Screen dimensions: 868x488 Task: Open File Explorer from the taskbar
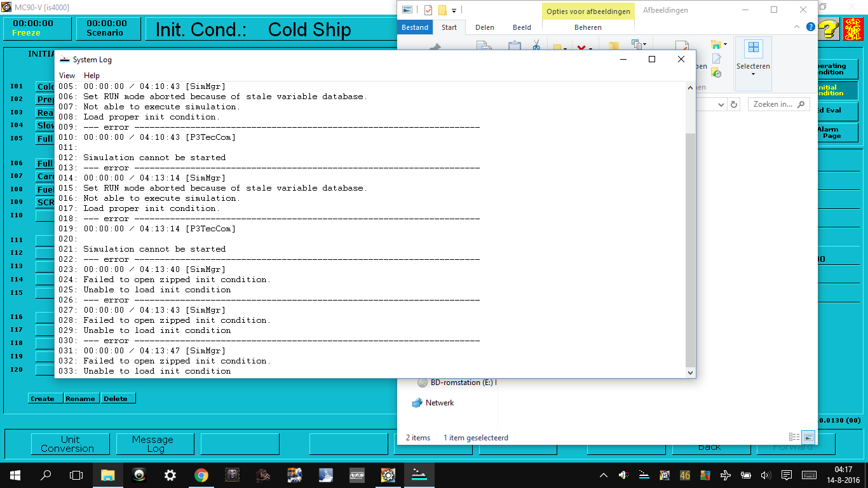[x=107, y=475]
